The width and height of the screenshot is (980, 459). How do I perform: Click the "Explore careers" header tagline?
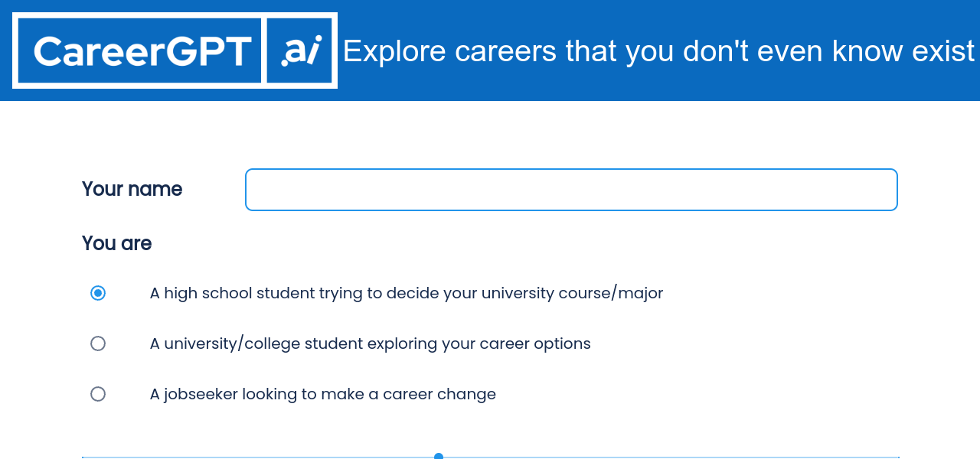pos(658,51)
